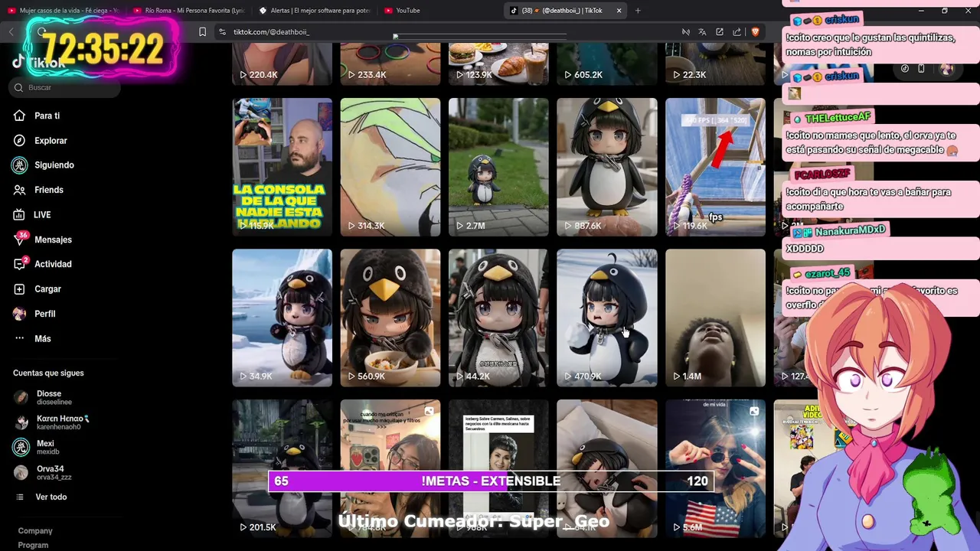Open the penguin with bowl video 560.9K
This screenshot has height=551, width=980.
pyautogui.click(x=390, y=318)
